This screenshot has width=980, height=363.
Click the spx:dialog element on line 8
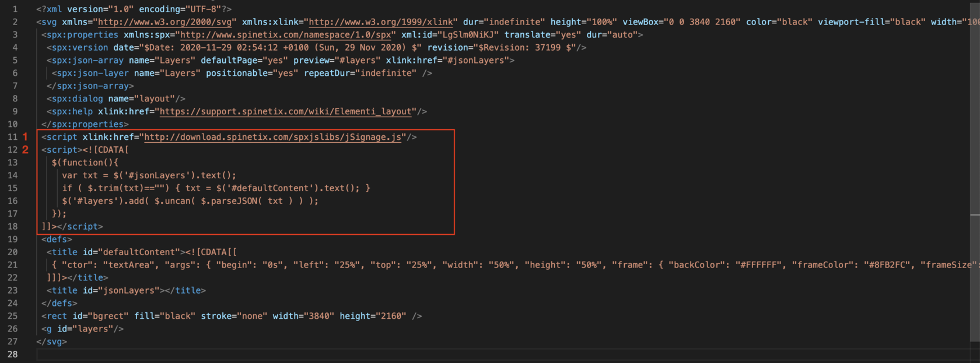point(77,99)
